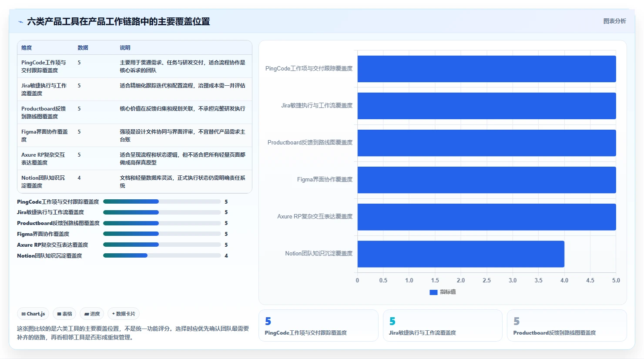Click the Notion团队知识沉淀 bar in the chart
This screenshot has width=644, height=359.
tap(461, 254)
